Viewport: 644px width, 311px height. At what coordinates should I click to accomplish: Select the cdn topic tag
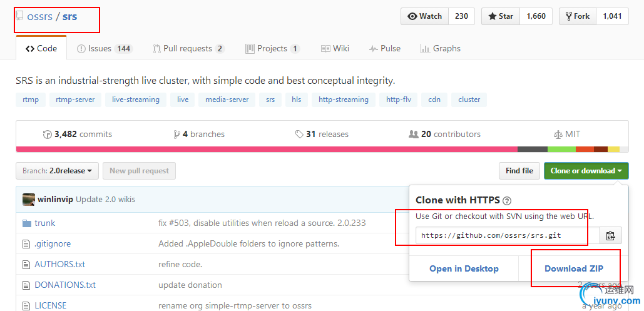click(x=434, y=100)
